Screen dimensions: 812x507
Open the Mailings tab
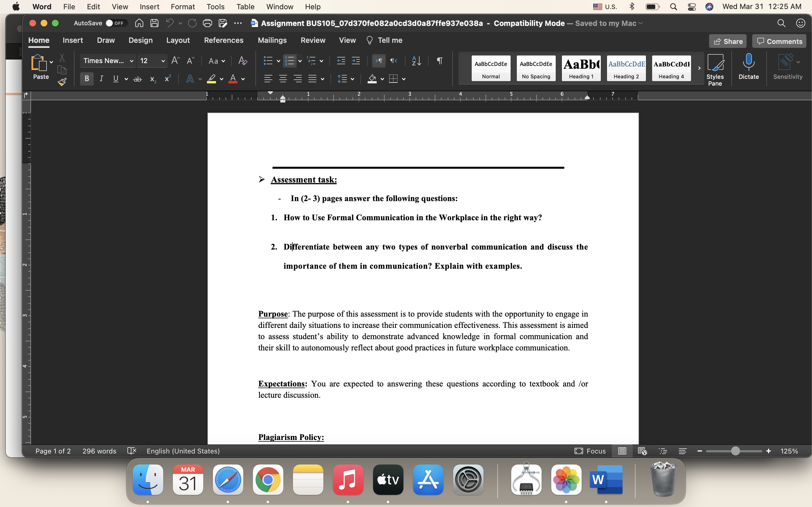pos(272,40)
